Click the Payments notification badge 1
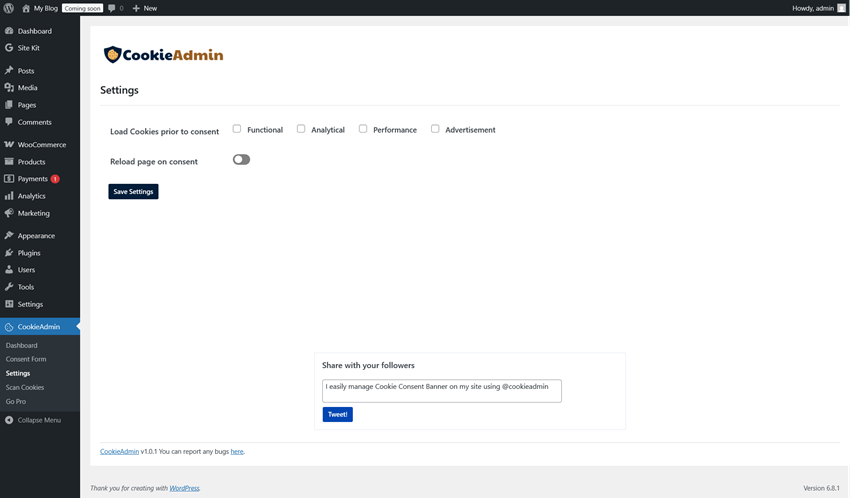The image size is (850, 498). (55, 179)
